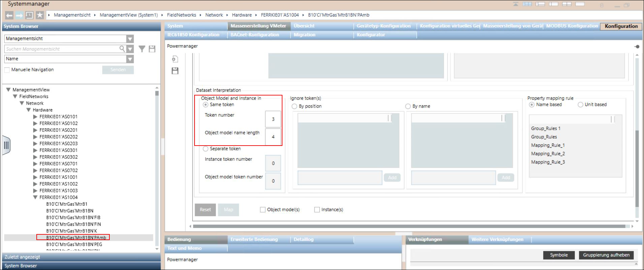The image size is (644, 270).
Task: Click the favorites star icon
Action: pos(40,15)
